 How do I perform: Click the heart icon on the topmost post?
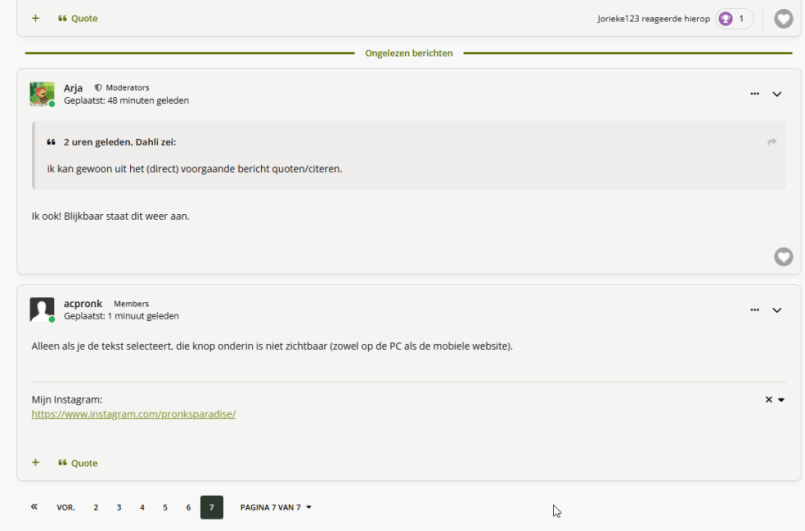point(783,19)
